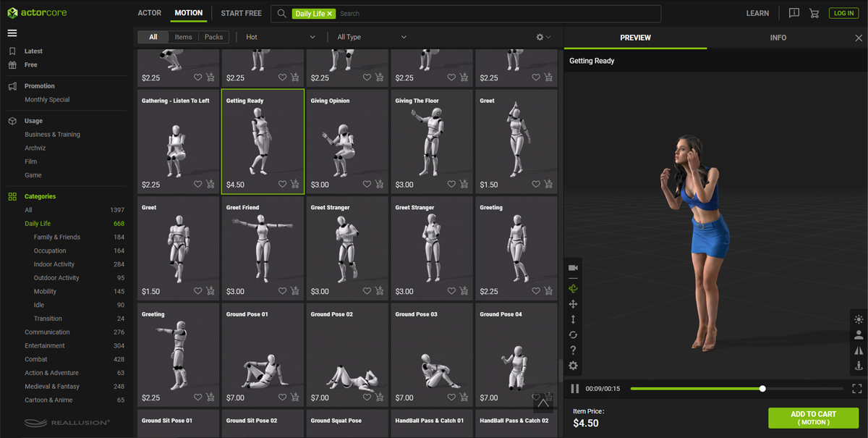Favorite the Giving Opinion motion
This screenshot has height=438, width=868.
(x=367, y=185)
